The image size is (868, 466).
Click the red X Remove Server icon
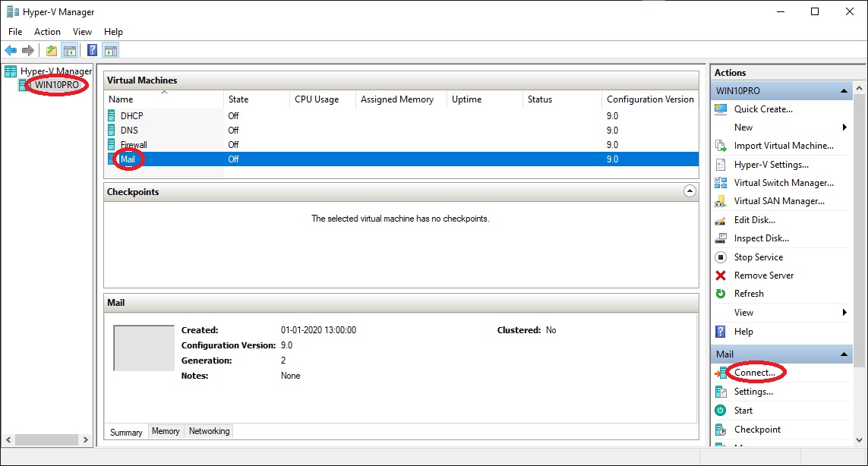[x=721, y=275]
